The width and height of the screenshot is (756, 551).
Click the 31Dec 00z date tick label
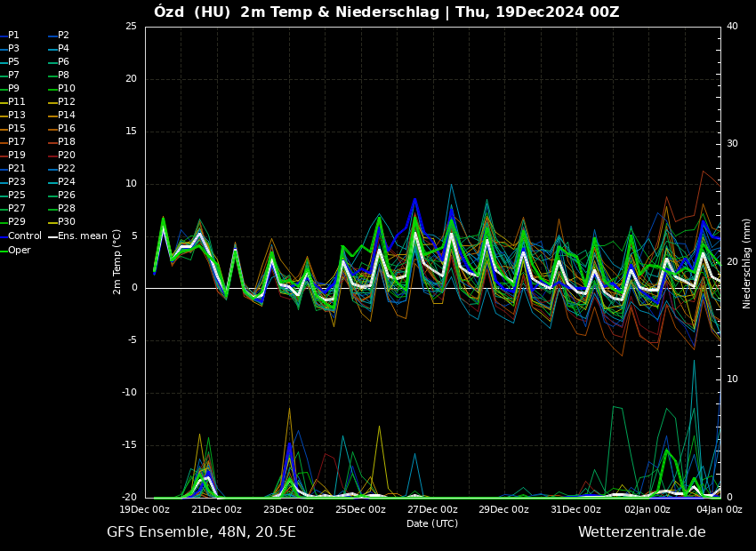click(575, 510)
